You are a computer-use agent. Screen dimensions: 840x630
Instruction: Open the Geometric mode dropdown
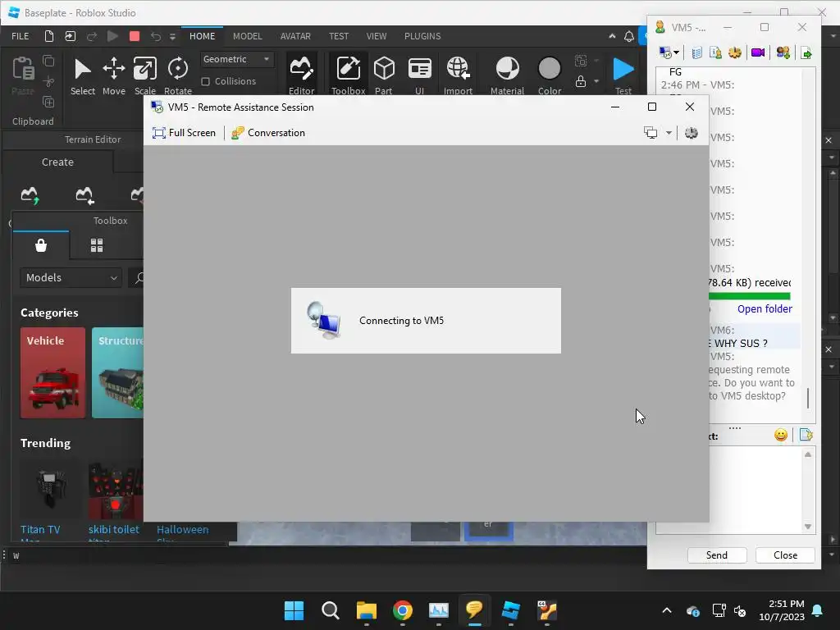click(236, 59)
